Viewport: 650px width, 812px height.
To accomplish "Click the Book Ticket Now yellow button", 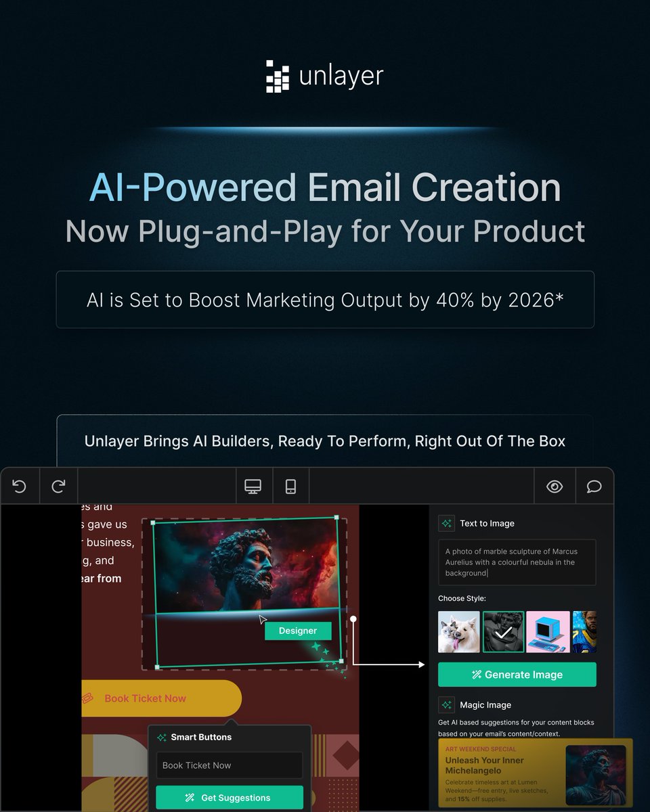I will click(161, 698).
